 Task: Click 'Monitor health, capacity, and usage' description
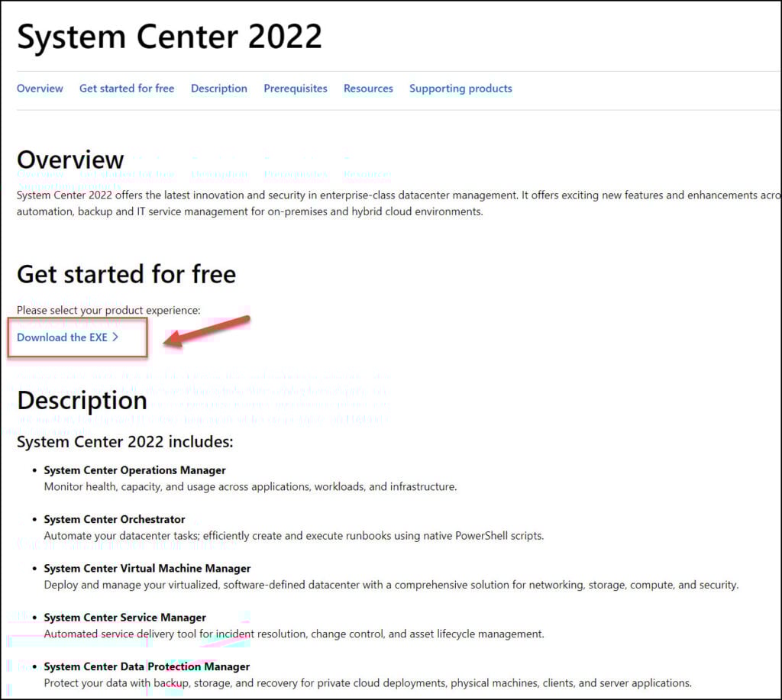point(250,486)
